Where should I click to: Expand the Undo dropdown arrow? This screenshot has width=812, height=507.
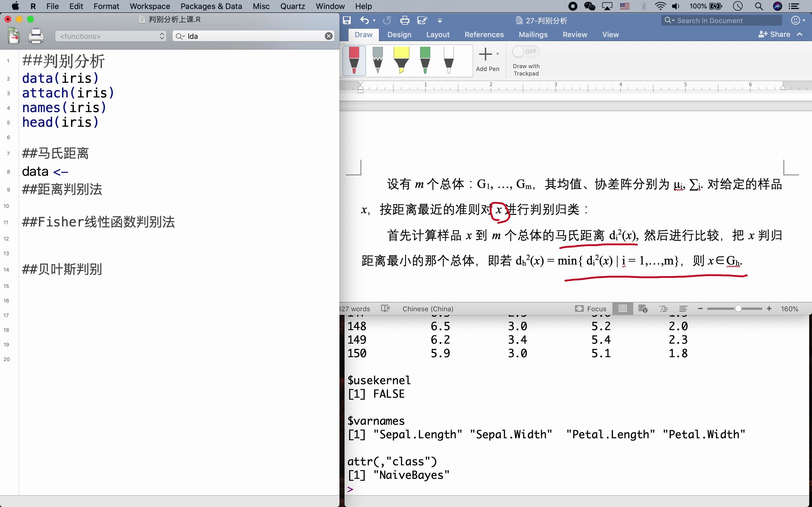tap(374, 21)
